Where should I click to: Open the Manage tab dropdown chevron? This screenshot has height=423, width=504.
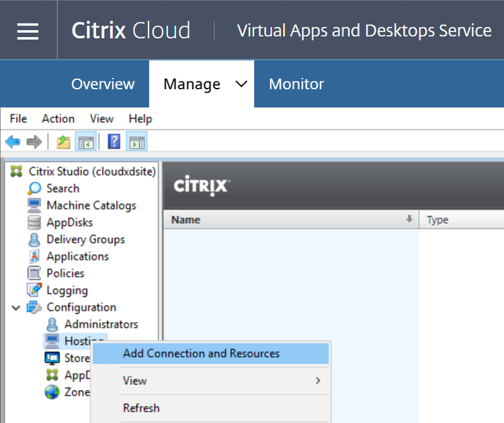(241, 84)
